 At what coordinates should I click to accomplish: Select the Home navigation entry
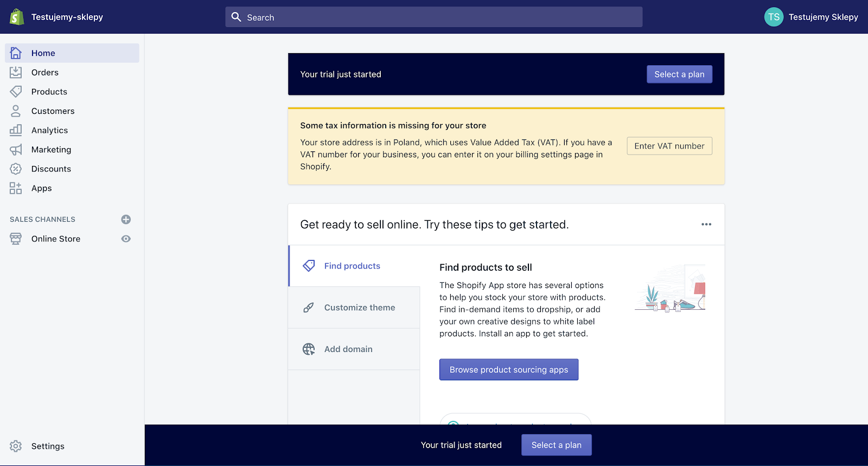click(43, 53)
